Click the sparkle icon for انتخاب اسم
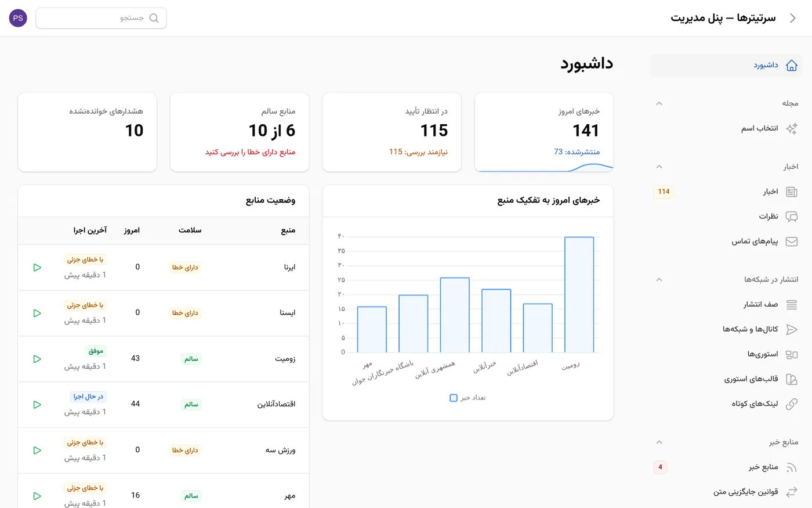 click(791, 128)
